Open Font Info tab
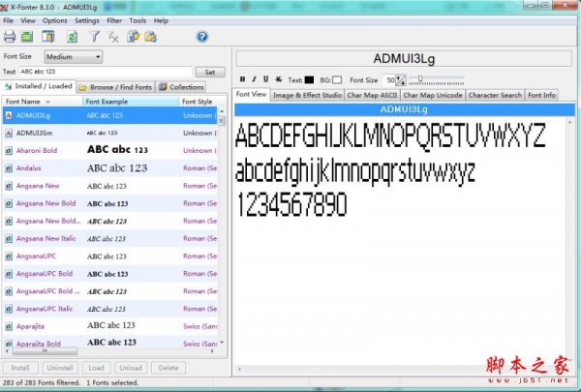The image size is (581, 392). [x=541, y=95]
